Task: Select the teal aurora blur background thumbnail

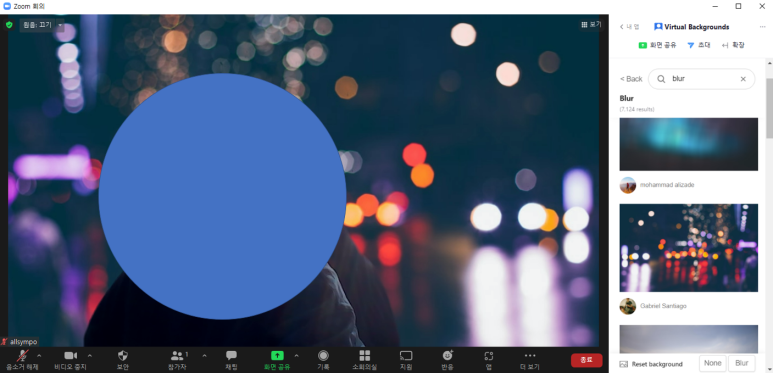Action: (x=689, y=144)
